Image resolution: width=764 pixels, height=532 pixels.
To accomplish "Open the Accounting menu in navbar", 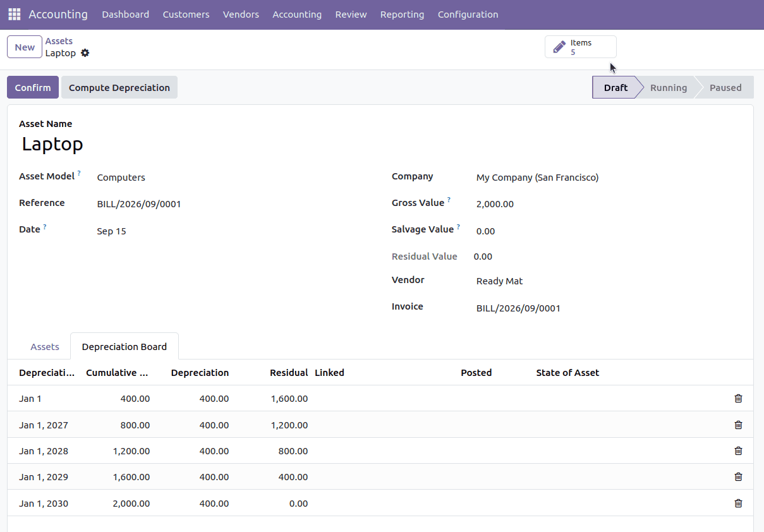I will (x=297, y=15).
